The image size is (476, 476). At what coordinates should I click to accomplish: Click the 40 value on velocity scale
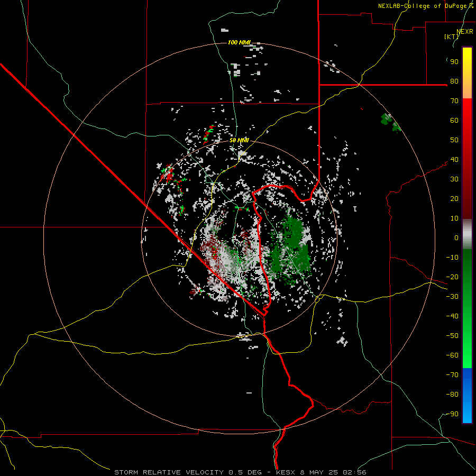pos(454,160)
